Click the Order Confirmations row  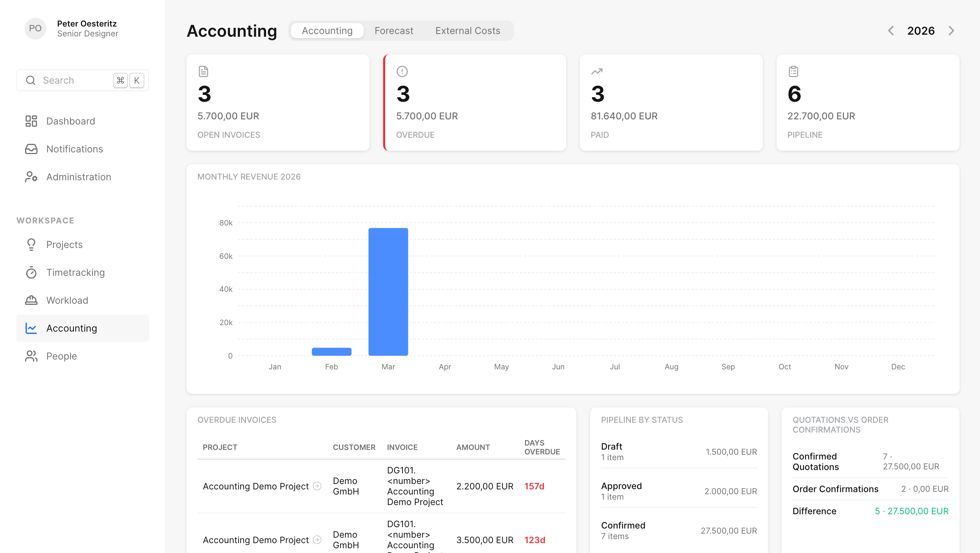click(870, 489)
